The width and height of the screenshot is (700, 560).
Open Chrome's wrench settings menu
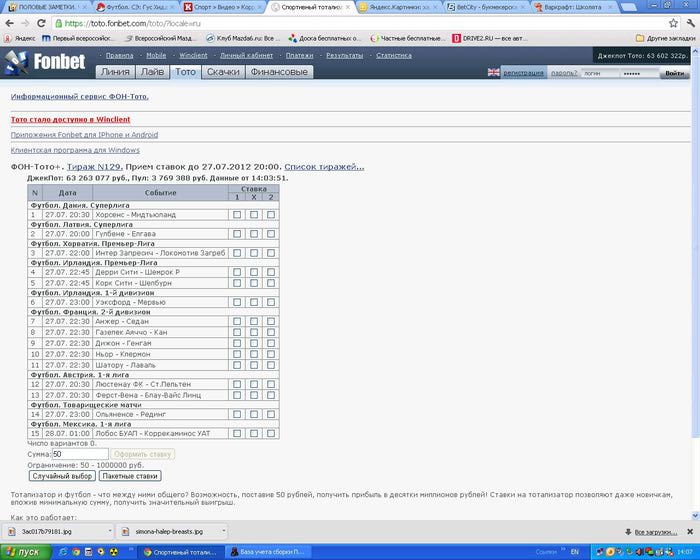691,23
